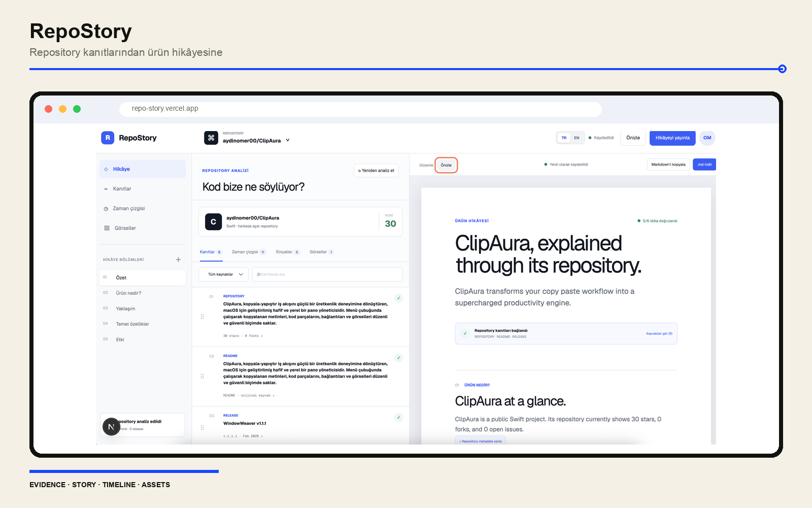This screenshot has height=508, width=812.
Task: Click the Kanıtlarda ara search field
Action: pos(327,274)
